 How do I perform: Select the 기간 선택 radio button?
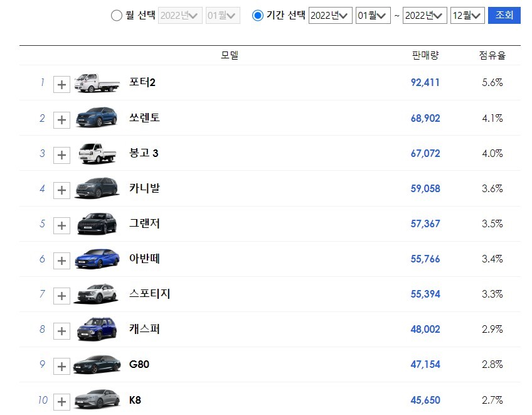tap(258, 16)
